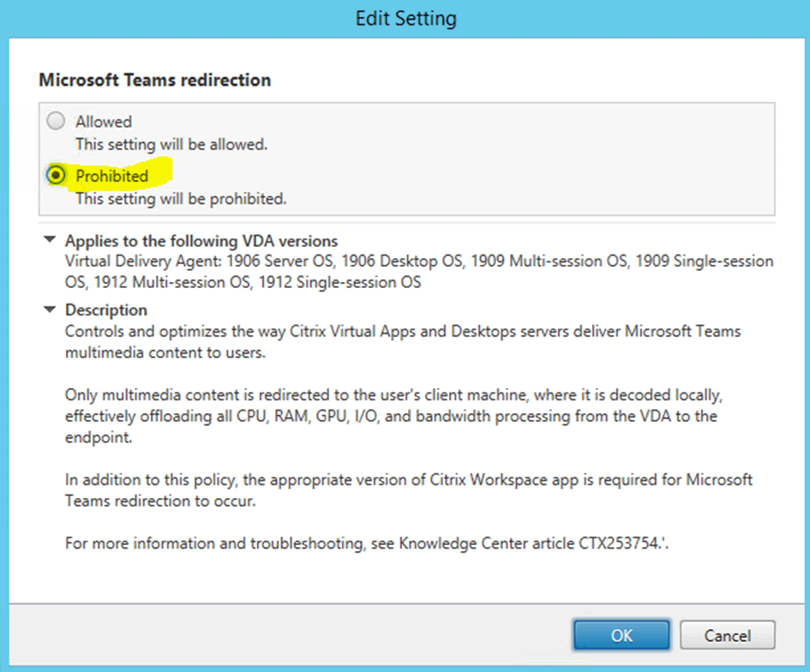
Task: Click the 1912 Single-session OS version text
Action: pos(339,283)
